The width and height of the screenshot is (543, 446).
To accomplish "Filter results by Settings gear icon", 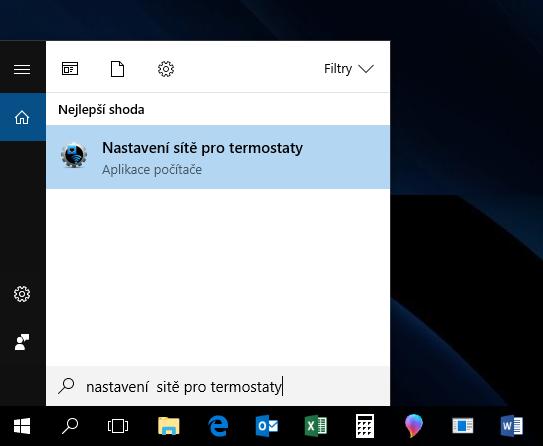I will pos(166,69).
